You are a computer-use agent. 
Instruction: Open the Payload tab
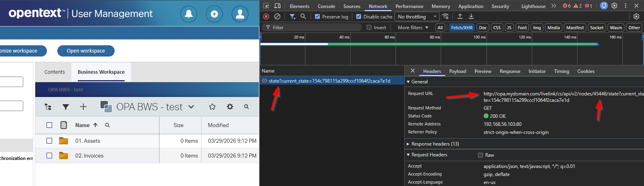click(x=458, y=71)
